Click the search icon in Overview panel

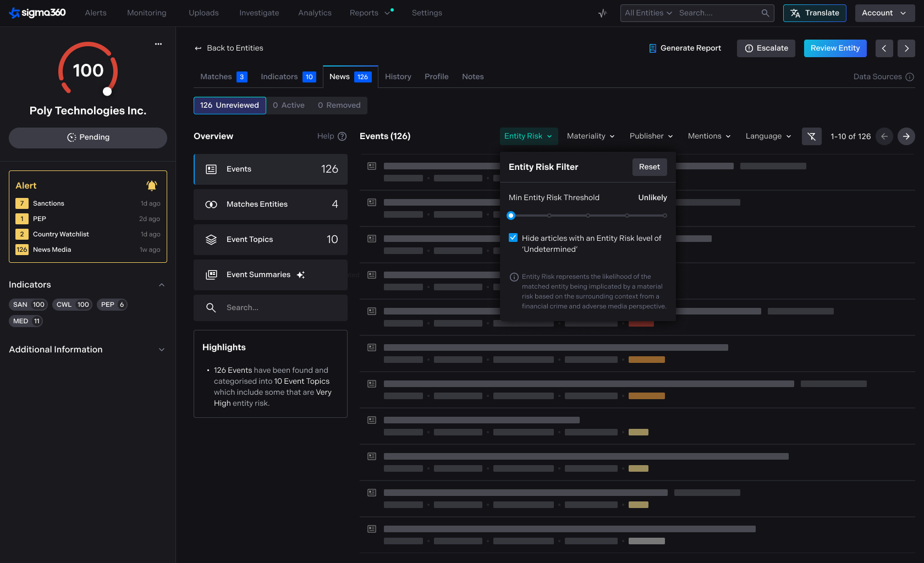point(211,308)
